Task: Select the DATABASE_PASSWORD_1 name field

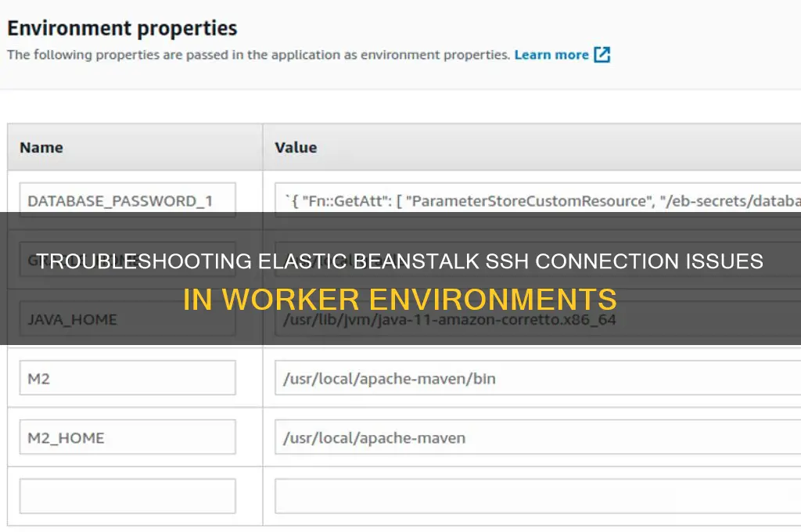Action: click(128, 200)
